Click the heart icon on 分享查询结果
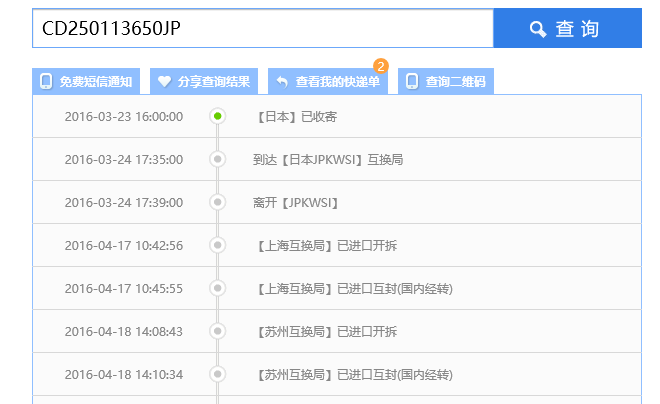Viewport: 660px width, 404px height. click(x=164, y=81)
